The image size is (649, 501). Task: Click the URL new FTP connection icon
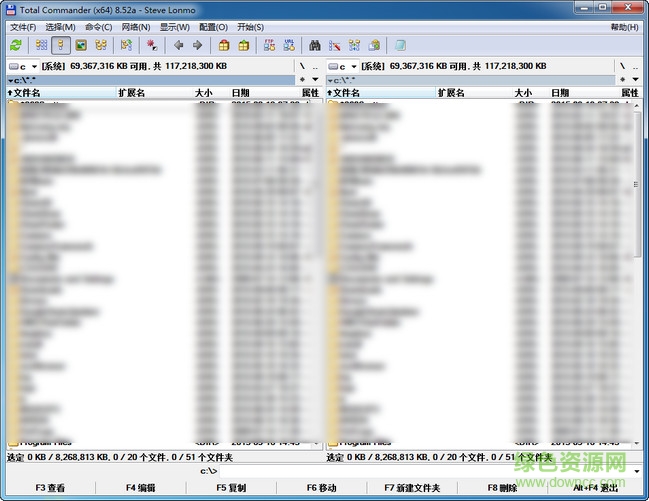tap(289, 45)
